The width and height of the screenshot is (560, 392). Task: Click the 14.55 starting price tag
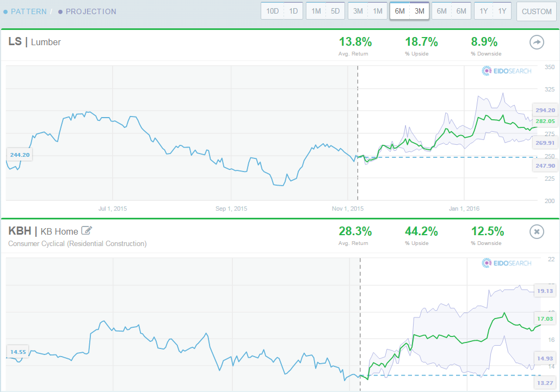click(18, 352)
